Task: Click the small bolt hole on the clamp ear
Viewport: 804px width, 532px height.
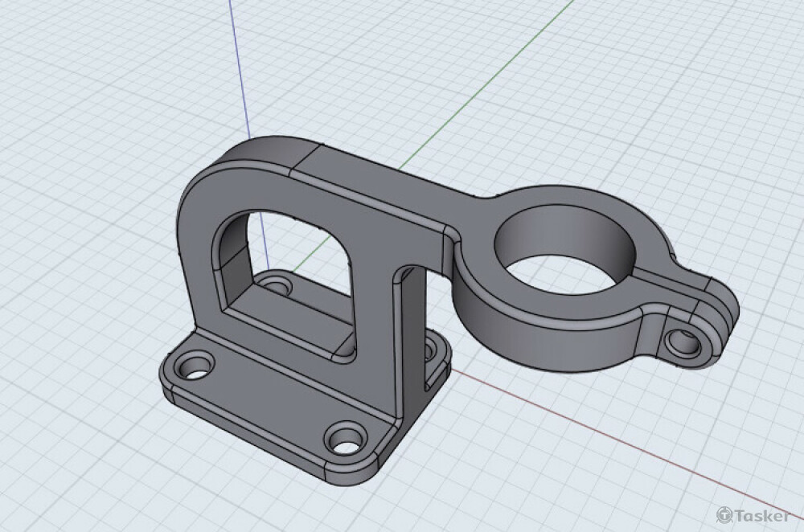Action: [x=682, y=342]
